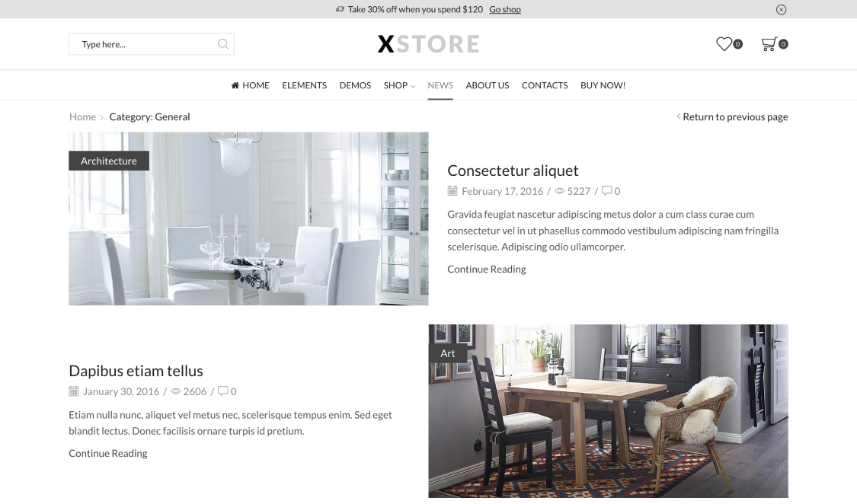This screenshot has height=504, width=857.
Task: Click the comment icon on Dapibus etiam tellus
Action: click(222, 391)
